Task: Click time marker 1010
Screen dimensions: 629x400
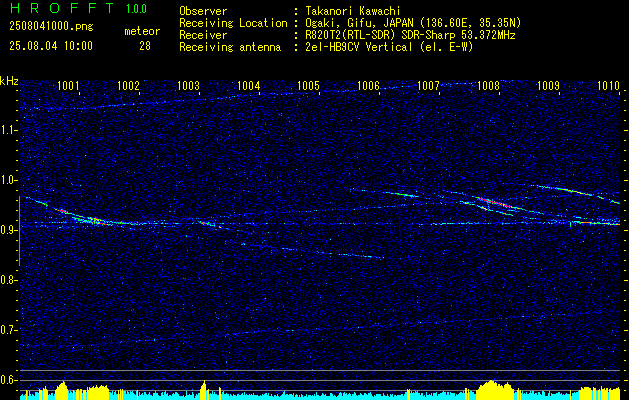Action: click(x=609, y=85)
